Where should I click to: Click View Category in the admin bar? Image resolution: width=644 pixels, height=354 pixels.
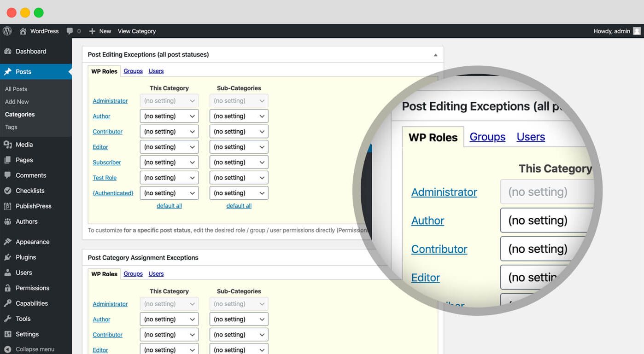(x=137, y=31)
